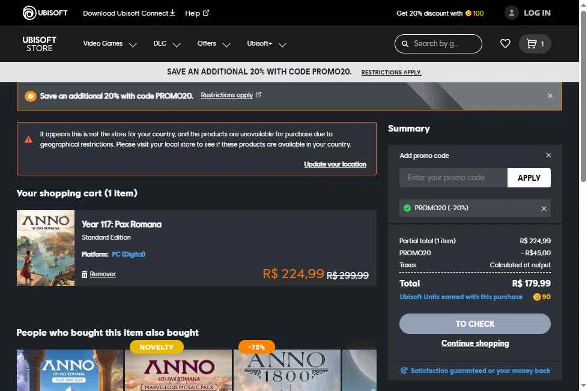Dismiss the PROMO20 orange-bordered banner
This screenshot has height=391, width=588.
click(550, 95)
